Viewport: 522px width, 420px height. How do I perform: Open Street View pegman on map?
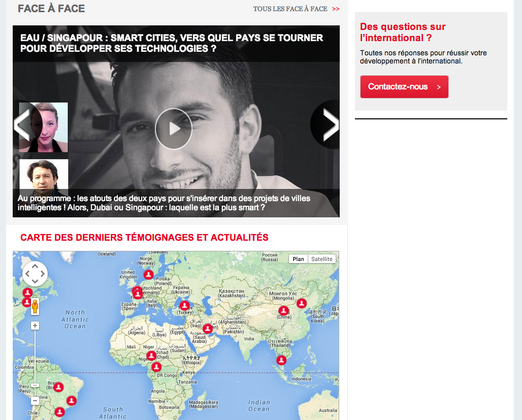coord(35,306)
